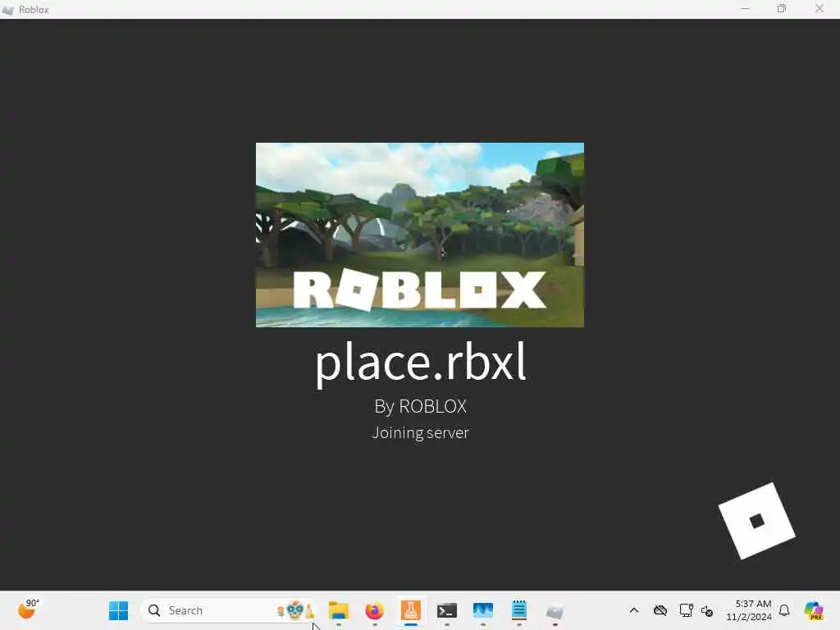840x630 pixels.
Task: Open File Explorer from the taskbar
Action: pyautogui.click(x=339, y=610)
